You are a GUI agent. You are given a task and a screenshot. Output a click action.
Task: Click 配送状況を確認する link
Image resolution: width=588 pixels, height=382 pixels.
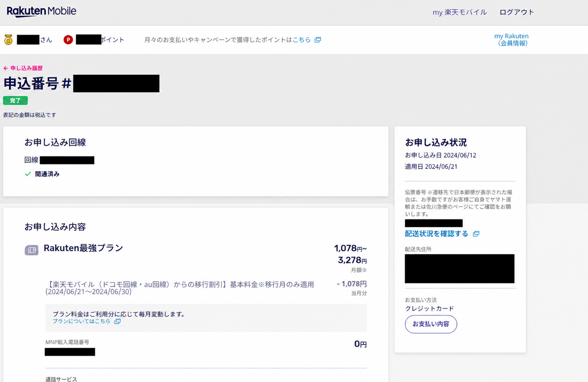436,234
